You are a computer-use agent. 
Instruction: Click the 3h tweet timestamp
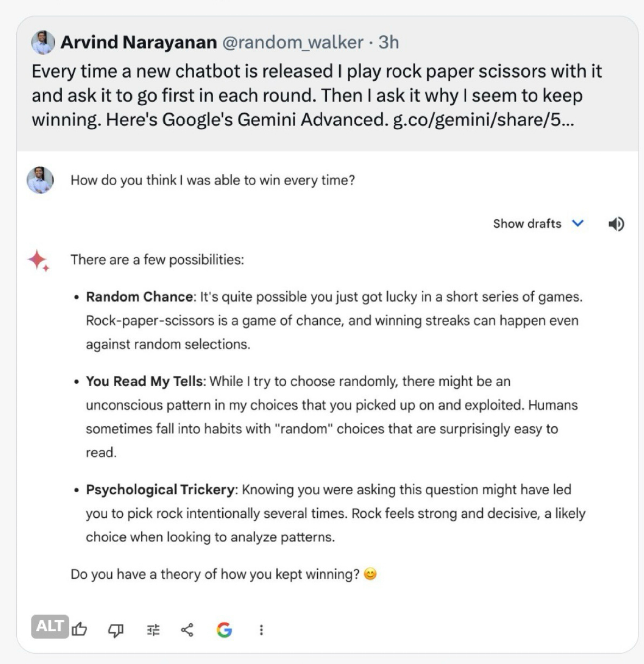click(389, 43)
